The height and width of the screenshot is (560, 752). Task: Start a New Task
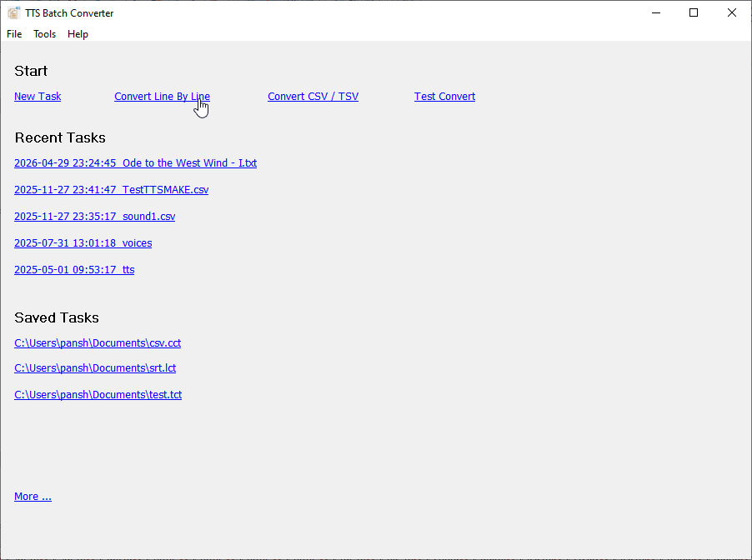[x=37, y=96]
